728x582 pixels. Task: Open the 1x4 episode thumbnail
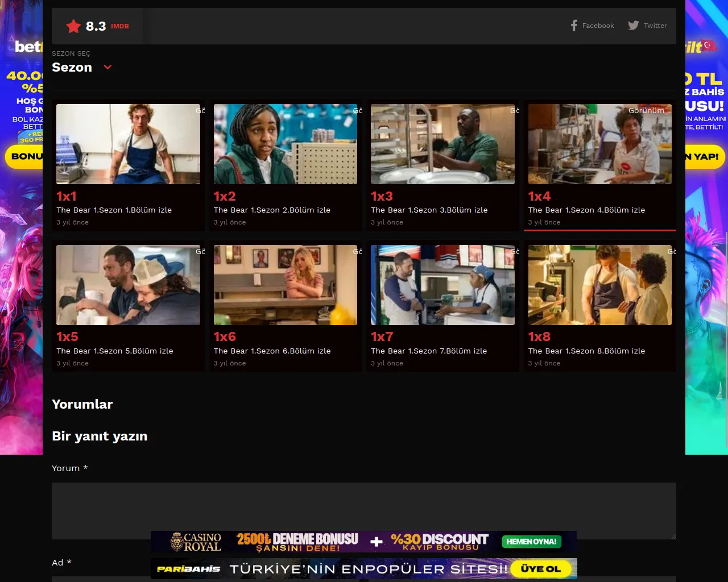coord(600,144)
